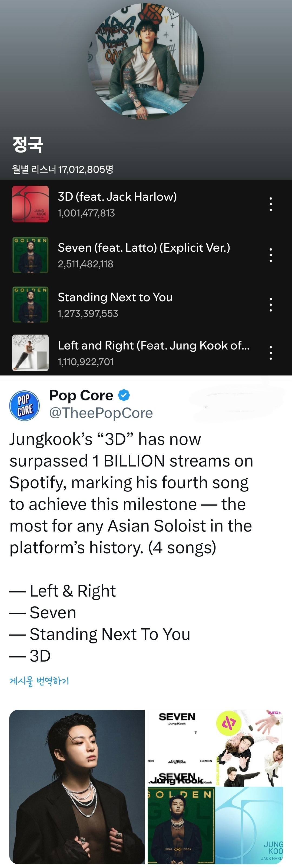
Task: Tap the Golden cover beside Seven track
Action: pos(30,255)
